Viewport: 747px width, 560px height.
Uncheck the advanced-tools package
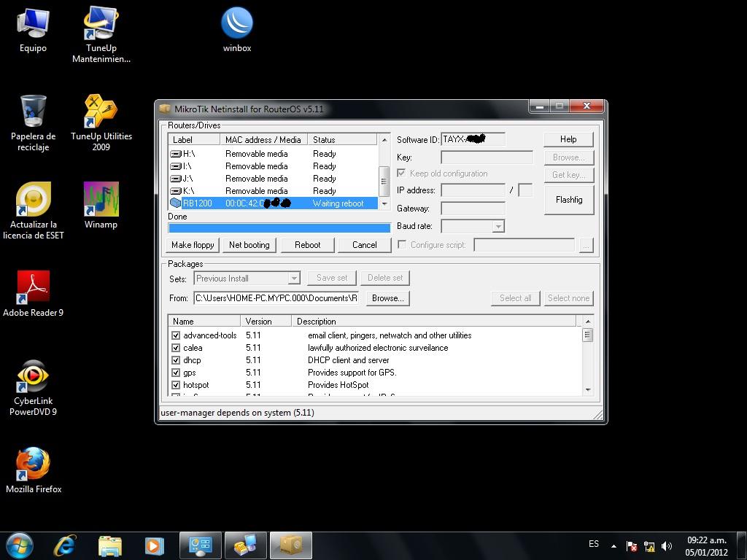click(x=176, y=335)
